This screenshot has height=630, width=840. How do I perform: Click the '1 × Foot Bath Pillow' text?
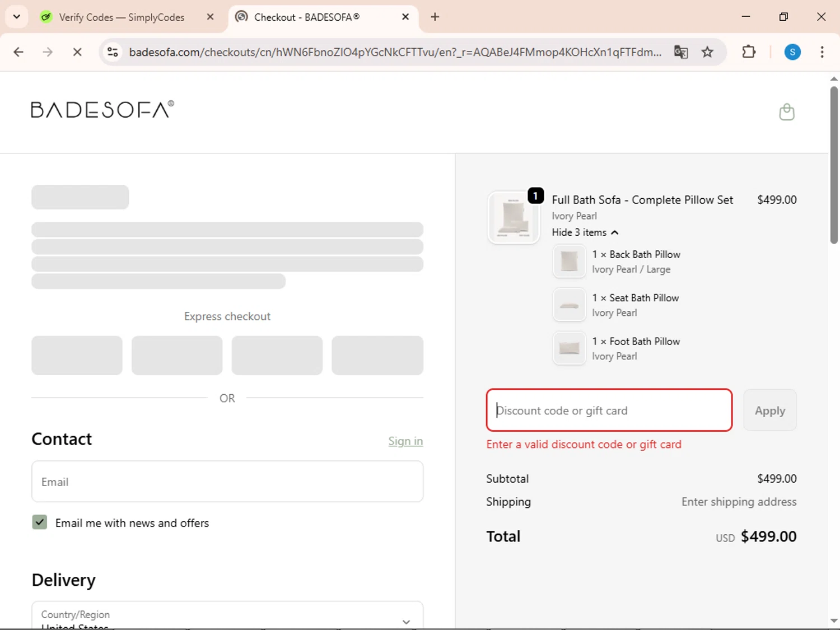coord(636,342)
